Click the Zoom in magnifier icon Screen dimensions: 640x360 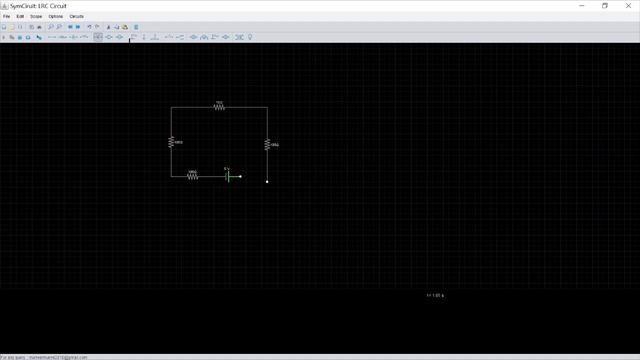tap(51, 27)
